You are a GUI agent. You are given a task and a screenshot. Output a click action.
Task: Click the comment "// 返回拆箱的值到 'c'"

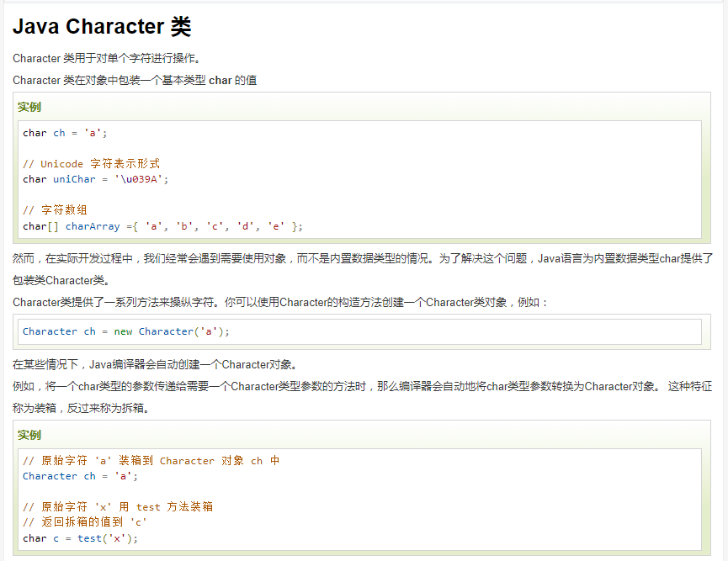[x=85, y=522]
